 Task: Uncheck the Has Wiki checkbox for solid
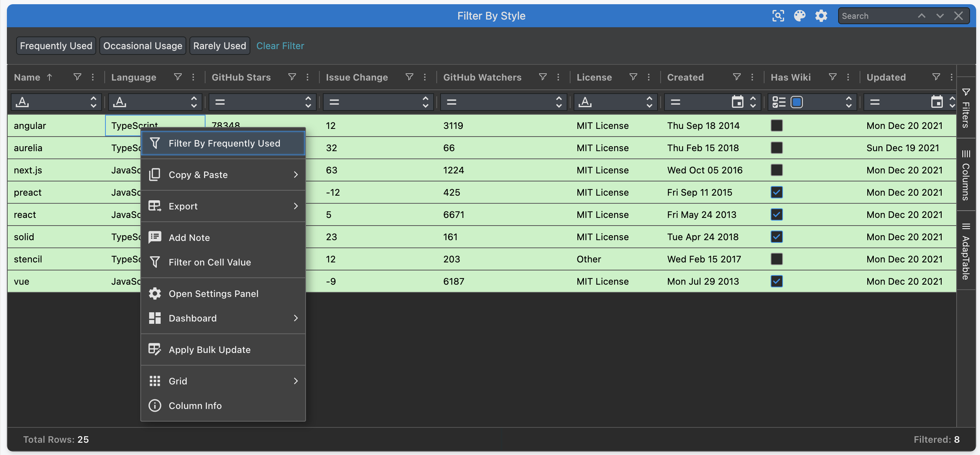point(777,237)
